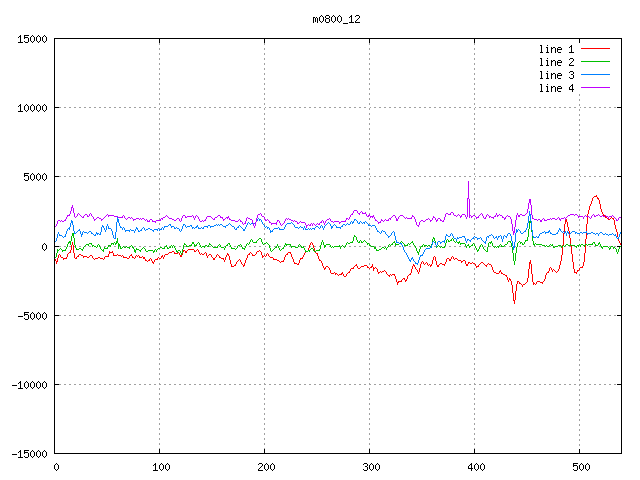The height and width of the screenshot is (480, 640).
Task: Click the purple legend sample for line 4
Action: (596, 88)
